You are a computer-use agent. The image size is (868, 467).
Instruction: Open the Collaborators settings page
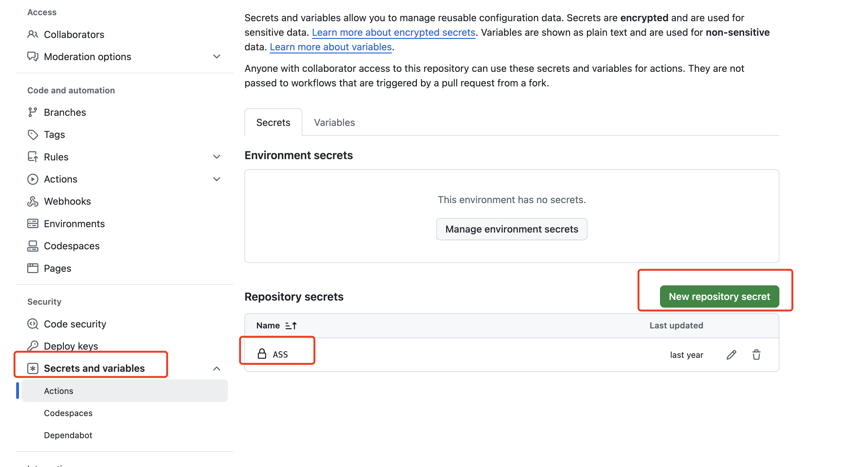click(74, 34)
